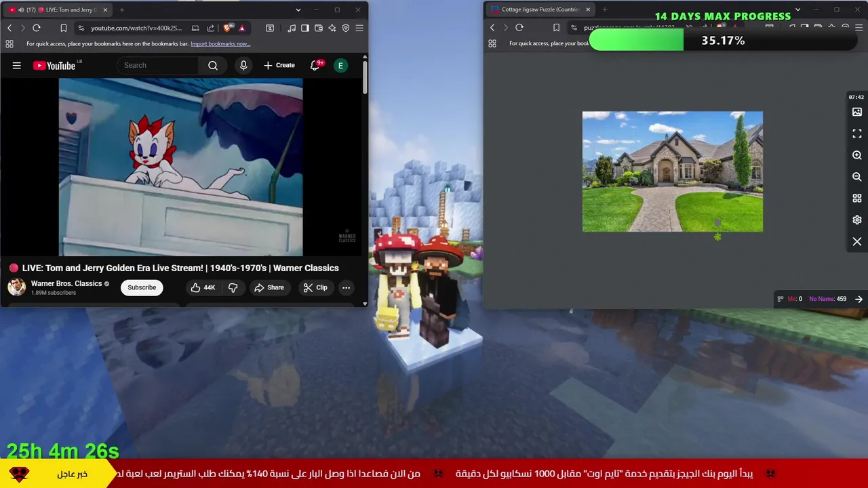Expand more actions menu beside Clip
Image resolution: width=868 pixels, height=488 pixels.
click(346, 287)
